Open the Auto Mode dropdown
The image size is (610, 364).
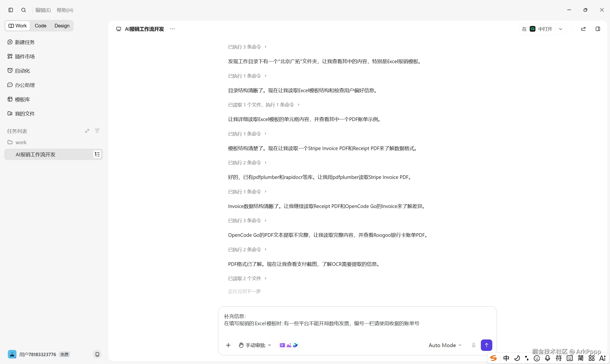point(445,345)
